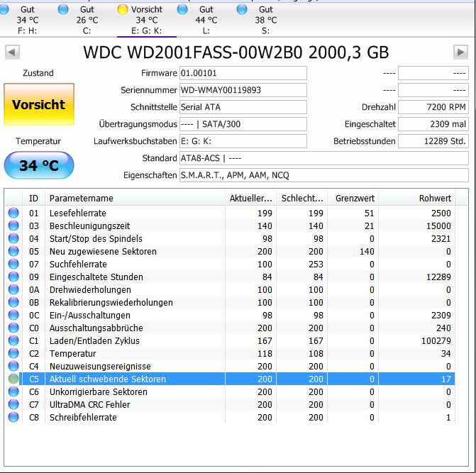
Task: Click status icon of Unkorrigierbare Sektoren row
Action: [x=13, y=391]
